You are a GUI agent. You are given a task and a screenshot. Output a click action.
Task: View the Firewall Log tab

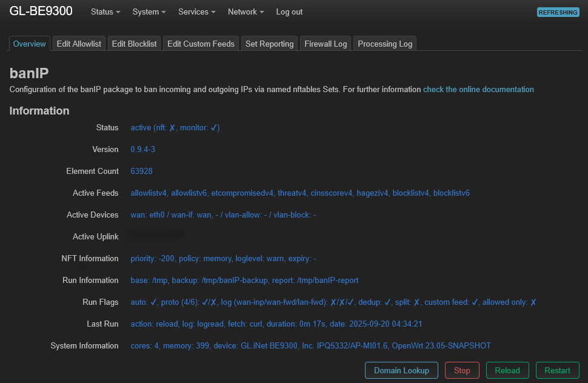tap(326, 44)
